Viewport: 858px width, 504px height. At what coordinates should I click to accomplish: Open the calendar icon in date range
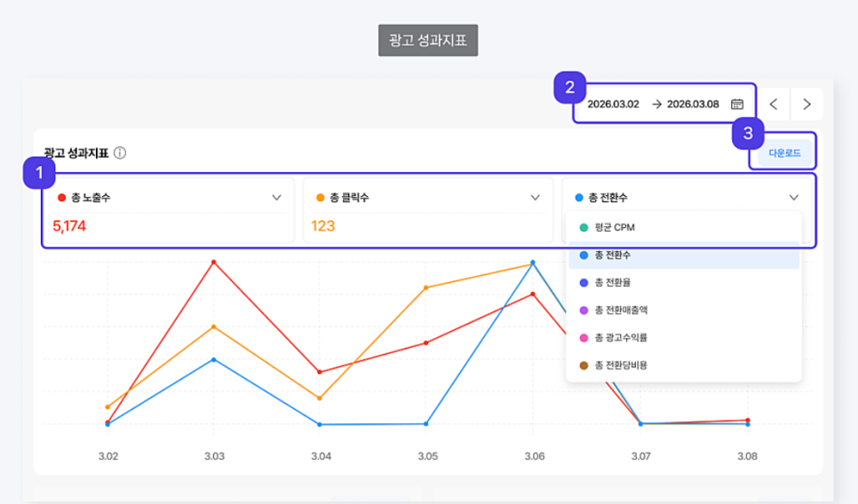pos(737,104)
